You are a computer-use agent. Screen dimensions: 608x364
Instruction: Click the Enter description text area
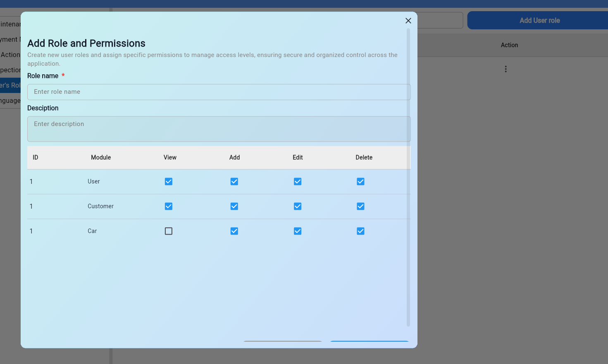click(219, 129)
